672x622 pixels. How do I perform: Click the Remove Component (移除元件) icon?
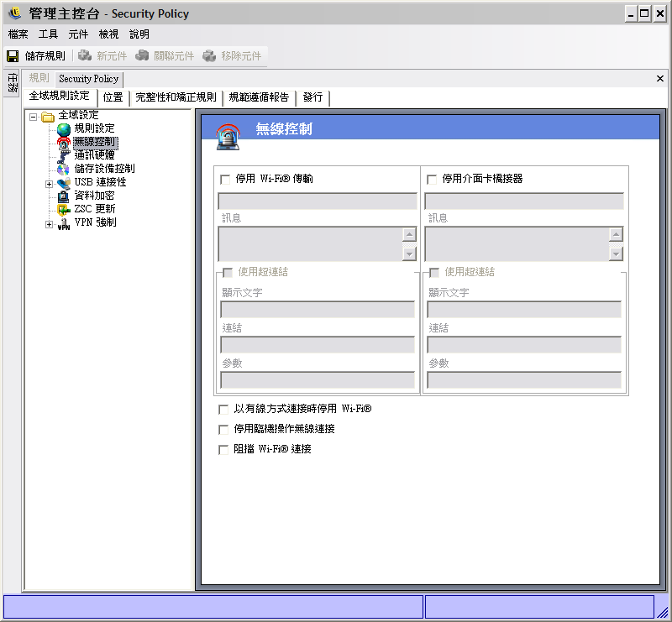coord(209,55)
